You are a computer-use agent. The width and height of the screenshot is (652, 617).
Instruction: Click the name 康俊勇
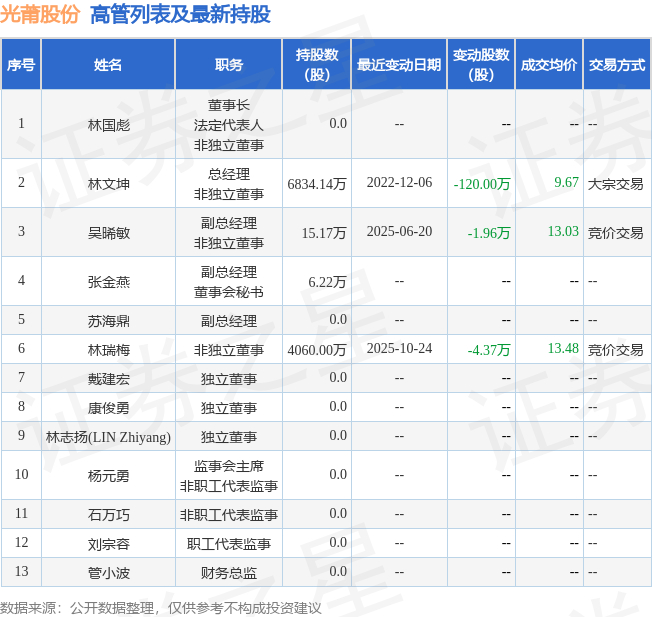point(109,408)
